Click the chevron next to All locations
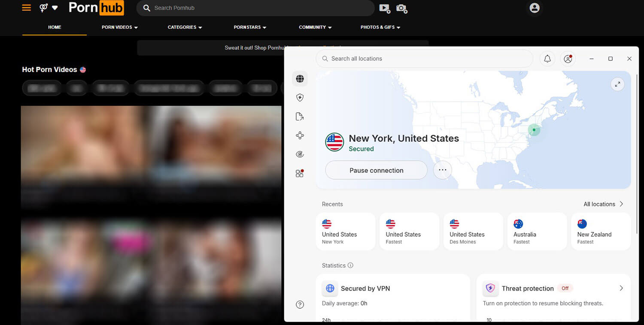 621,204
